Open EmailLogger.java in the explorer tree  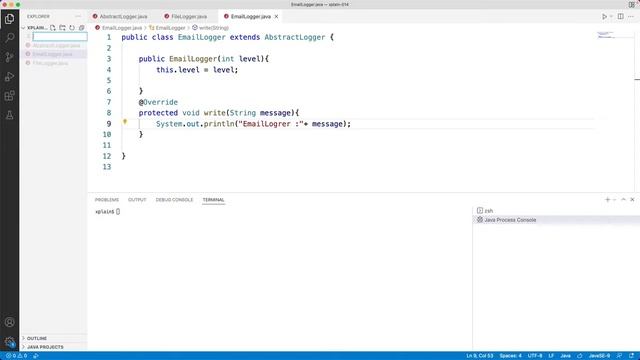click(x=53, y=54)
